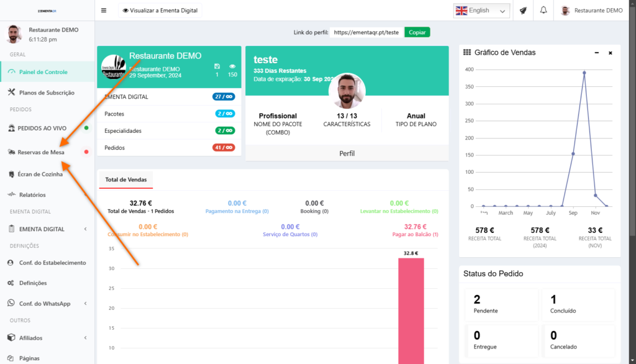The width and height of the screenshot is (636, 364).
Task: Minimize the Gráfico de Vendas panel
Action: tap(596, 53)
